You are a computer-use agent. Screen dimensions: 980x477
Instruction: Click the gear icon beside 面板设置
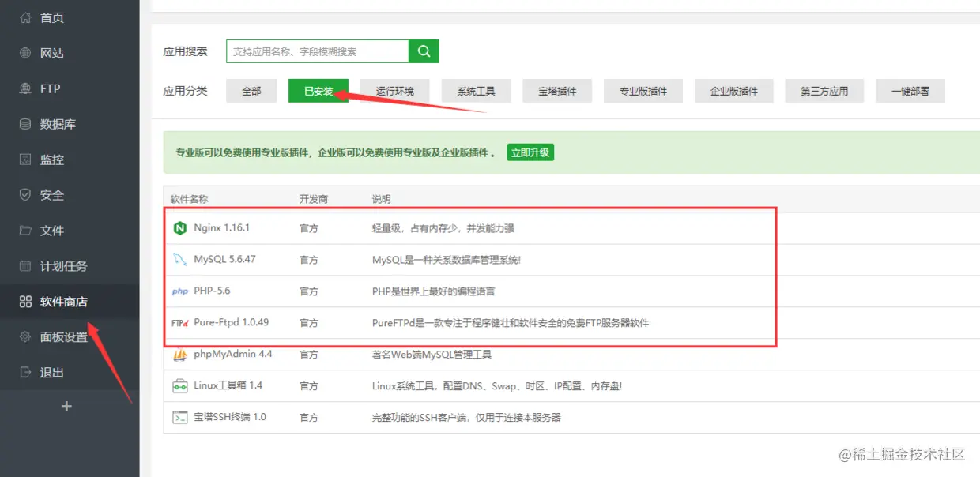pos(25,337)
